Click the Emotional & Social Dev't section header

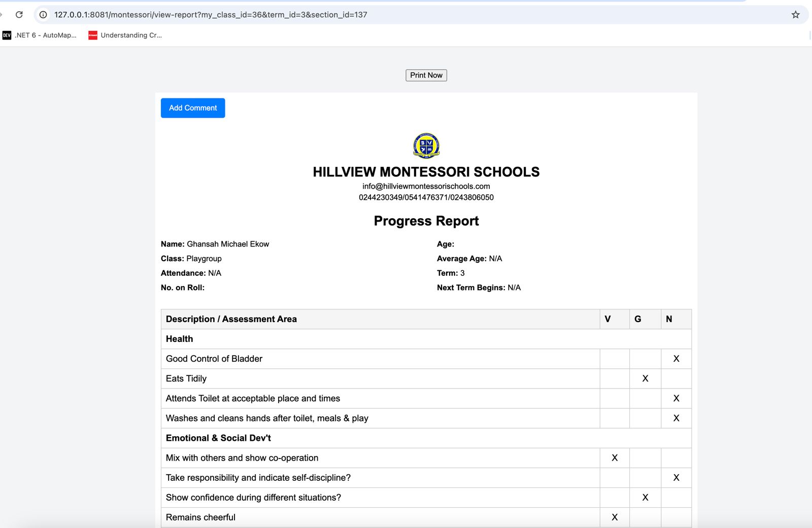coord(218,438)
